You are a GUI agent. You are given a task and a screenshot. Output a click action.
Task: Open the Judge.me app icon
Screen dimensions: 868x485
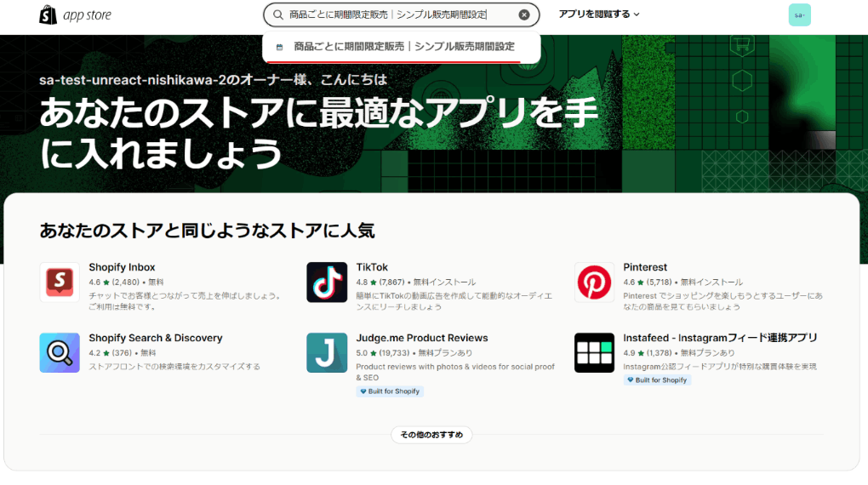tap(327, 352)
